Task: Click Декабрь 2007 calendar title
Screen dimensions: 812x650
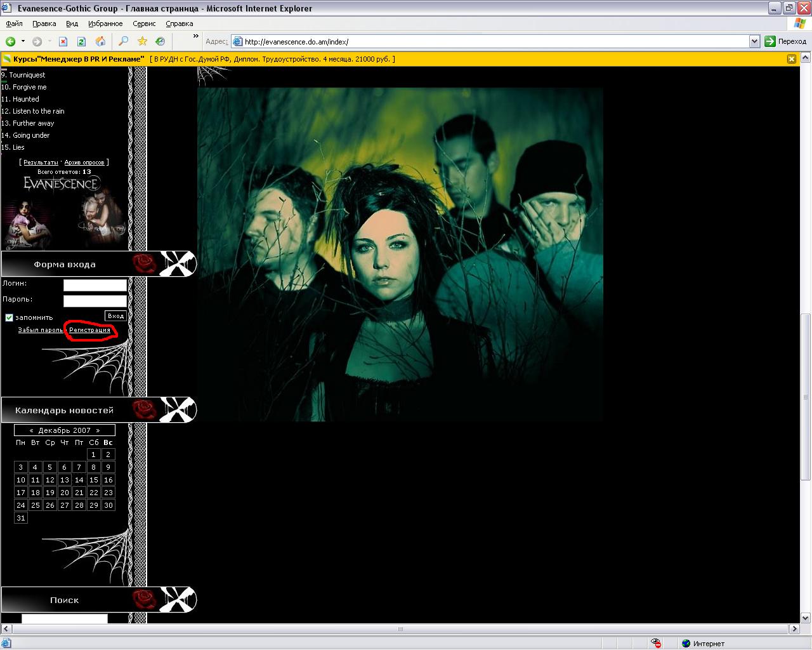Action: pyautogui.click(x=65, y=430)
